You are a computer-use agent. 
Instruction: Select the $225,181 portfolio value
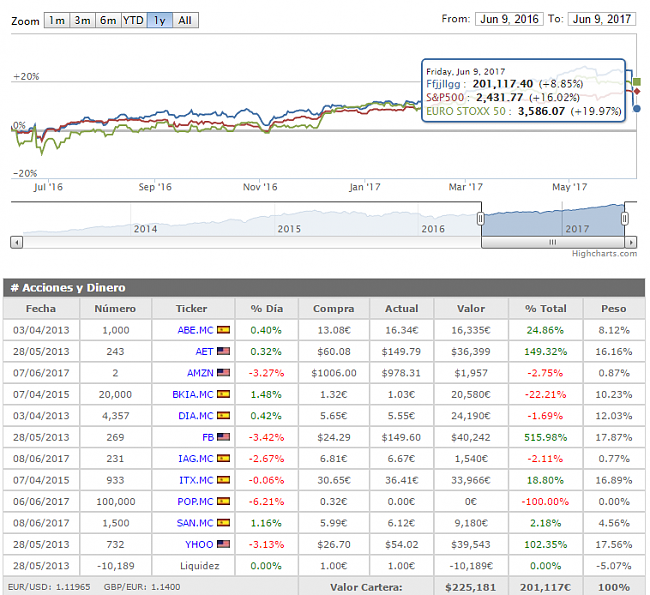pos(471,588)
